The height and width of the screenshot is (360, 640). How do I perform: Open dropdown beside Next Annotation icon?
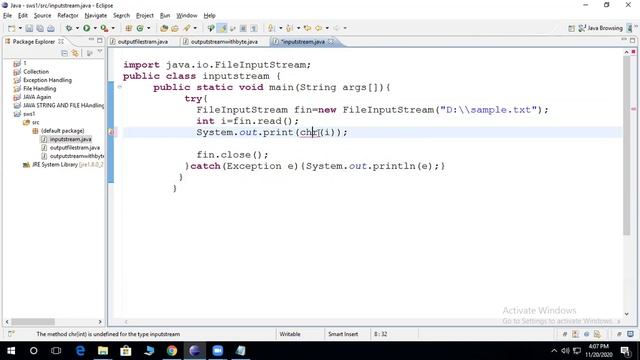280,28
